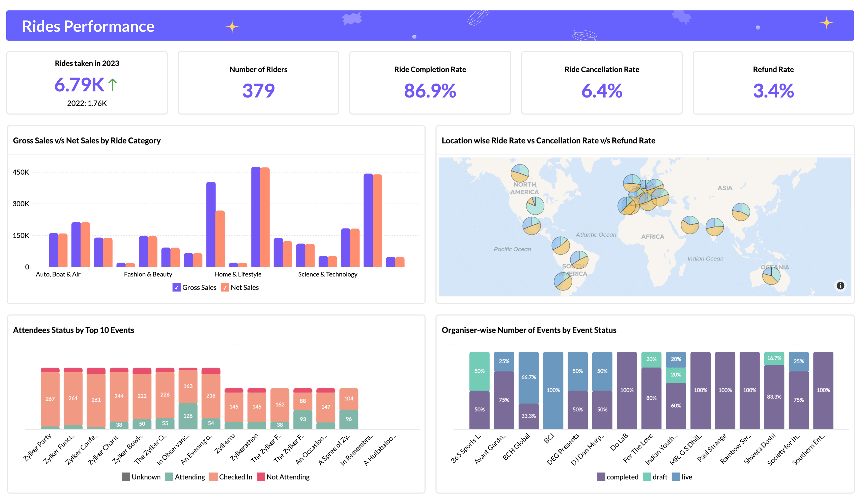Screen dimensions: 860x504
Task: Uncheck the Gross Sales legend checkbox
Action: pyautogui.click(x=176, y=287)
